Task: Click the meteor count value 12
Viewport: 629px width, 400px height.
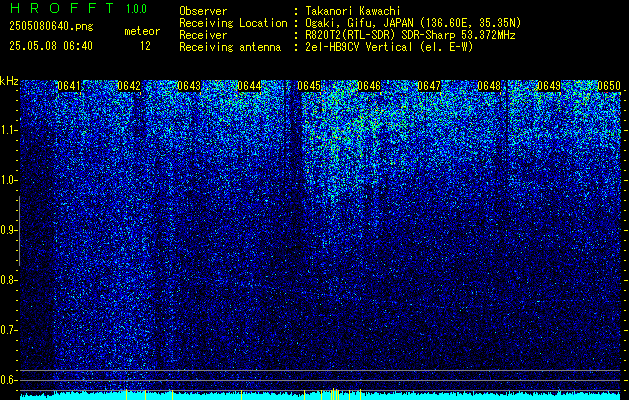Action: pyautogui.click(x=145, y=46)
